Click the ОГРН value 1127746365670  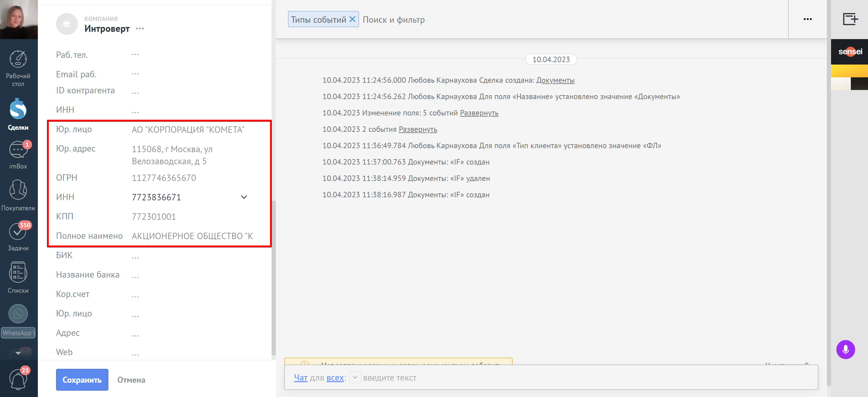(164, 178)
